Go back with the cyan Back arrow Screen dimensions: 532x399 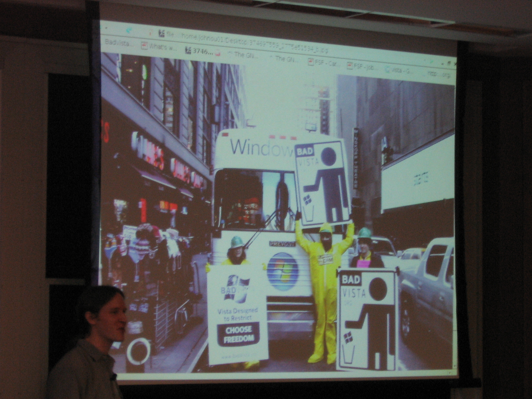point(128,31)
